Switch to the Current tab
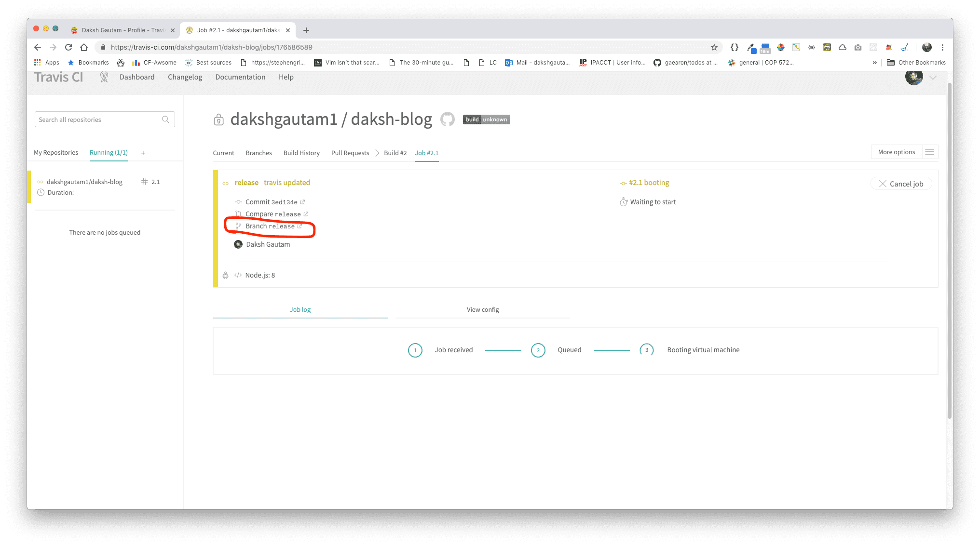 coord(223,153)
